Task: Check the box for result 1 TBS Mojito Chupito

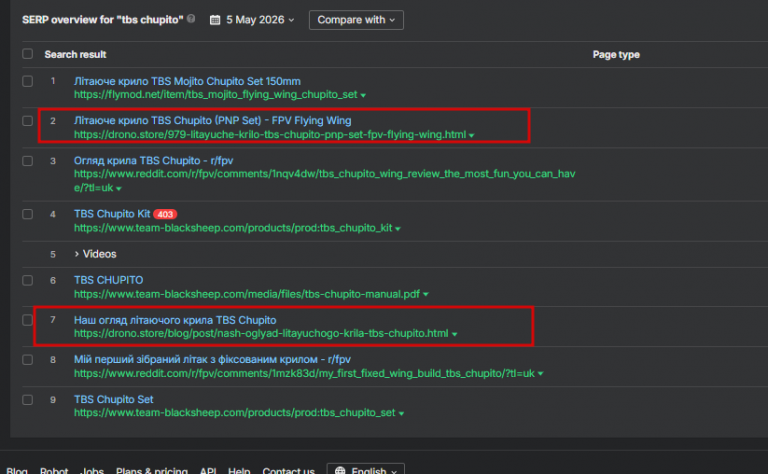Action: 27,81
